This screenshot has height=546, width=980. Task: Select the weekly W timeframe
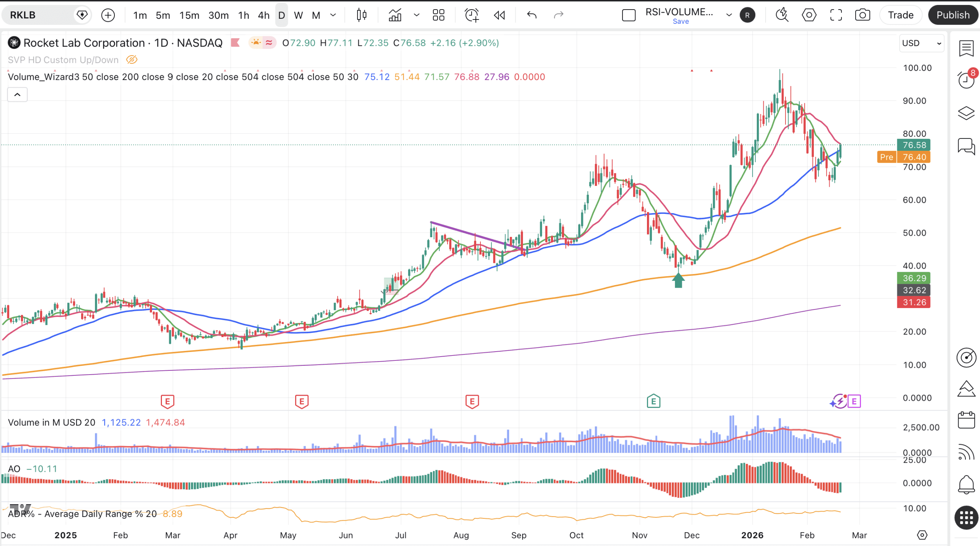pyautogui.click(x=298, y=15)
